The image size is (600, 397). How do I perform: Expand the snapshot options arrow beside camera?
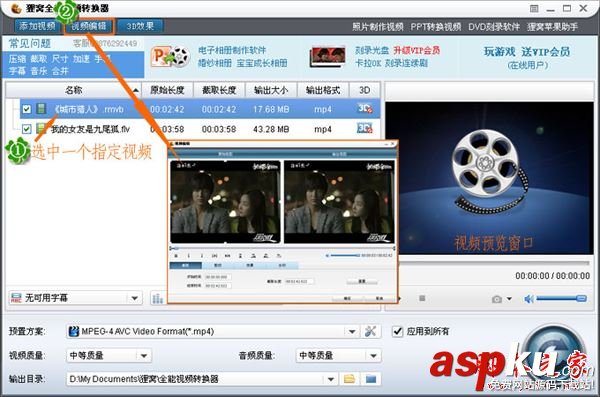click(x=509, y=299)
